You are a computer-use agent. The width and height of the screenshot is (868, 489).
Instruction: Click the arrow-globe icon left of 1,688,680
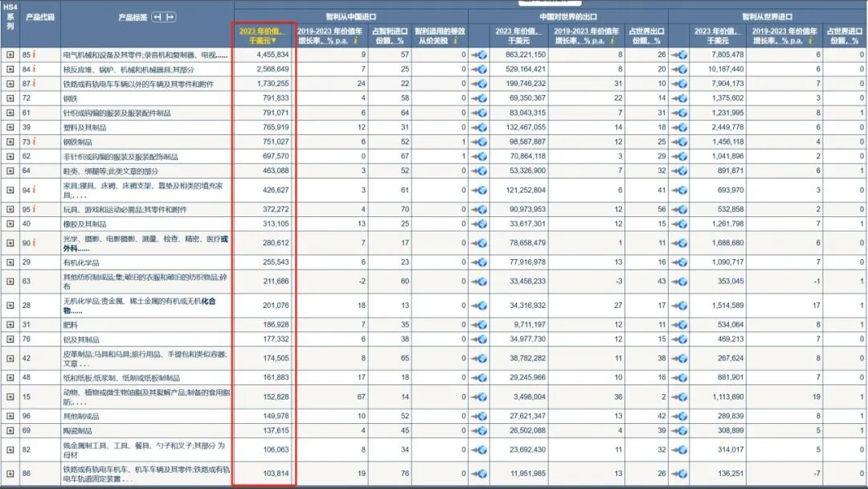[678, 243]
